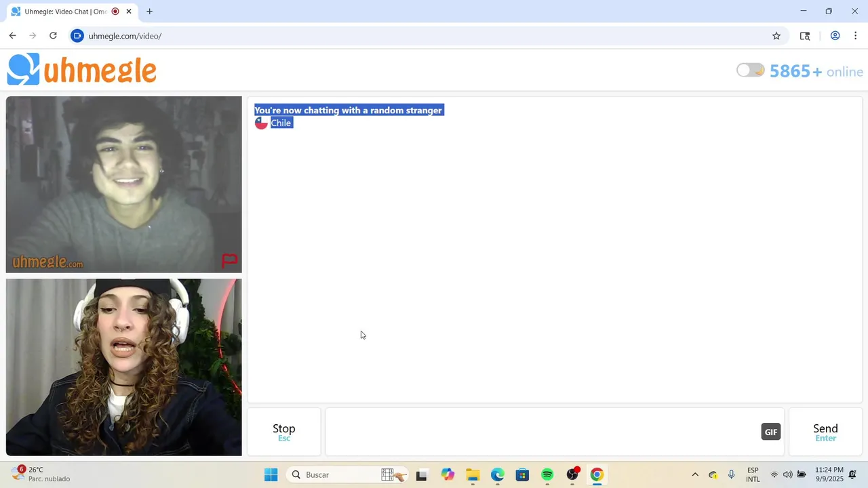The width and height of the screenshot is (868, 488).
Task: Open the weather widget showing 26°C
Action: click(x=41, y=474)
